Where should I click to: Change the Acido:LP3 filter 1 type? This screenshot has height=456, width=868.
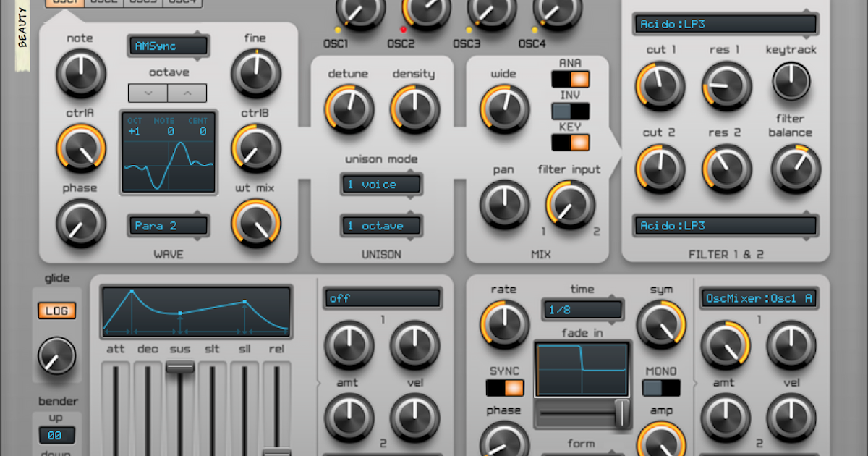pos(724,24)
